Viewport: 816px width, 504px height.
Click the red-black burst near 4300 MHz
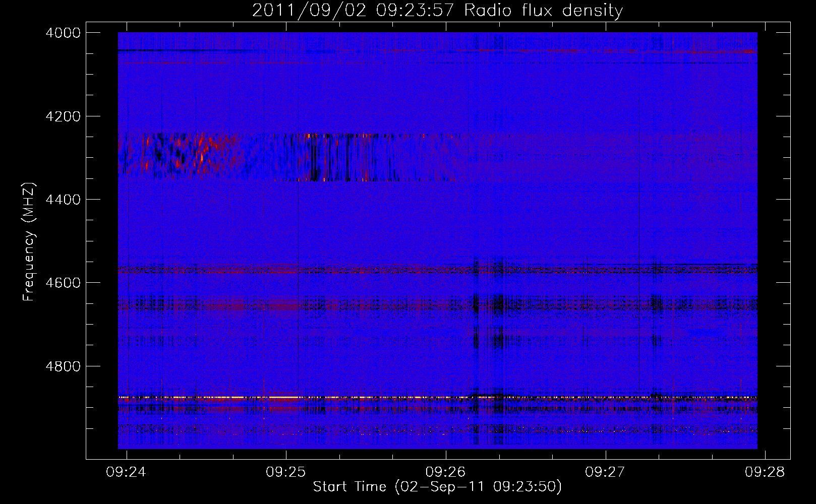point(287,157)
